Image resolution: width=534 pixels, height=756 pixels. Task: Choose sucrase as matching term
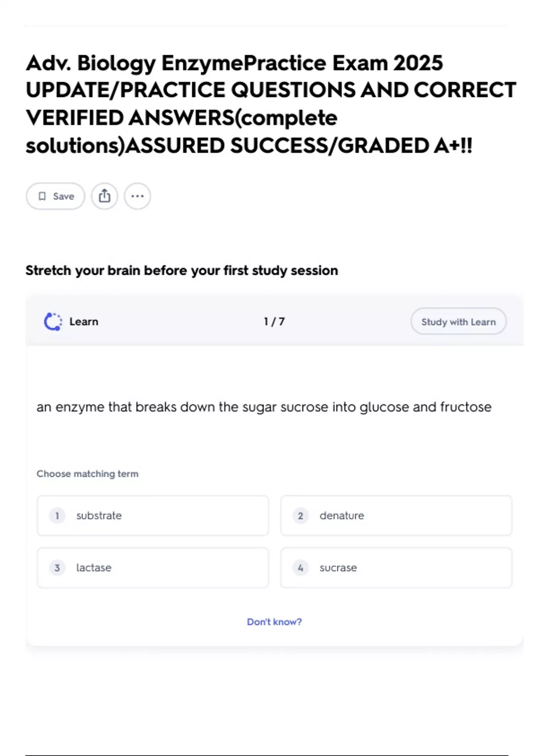[396, 567]
